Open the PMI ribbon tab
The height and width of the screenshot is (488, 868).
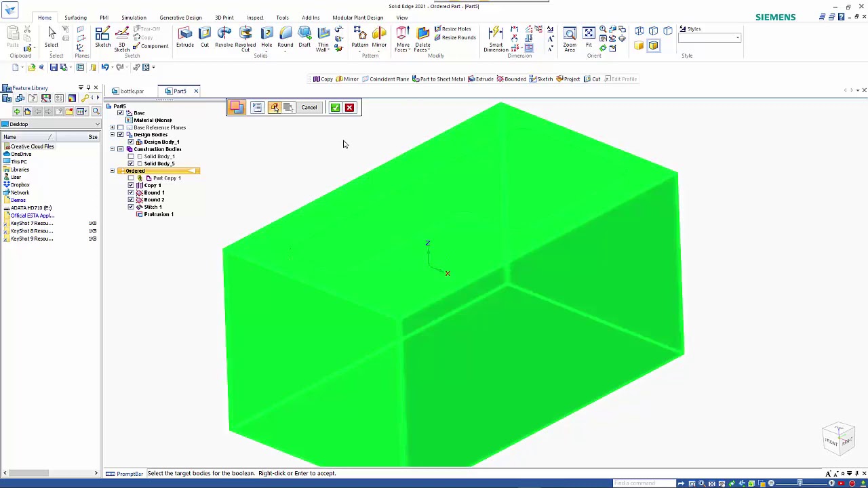click(x=104, y=18)
